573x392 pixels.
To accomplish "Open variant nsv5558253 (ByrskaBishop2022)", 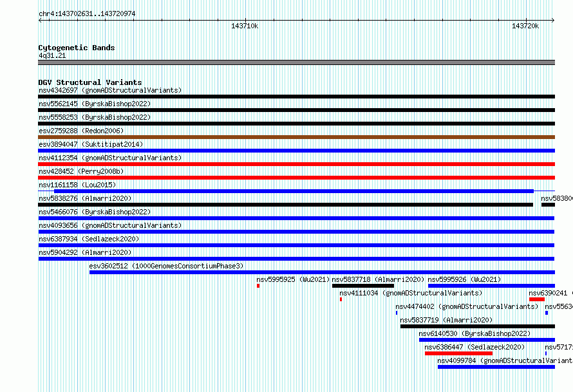I will coord(296,124).
